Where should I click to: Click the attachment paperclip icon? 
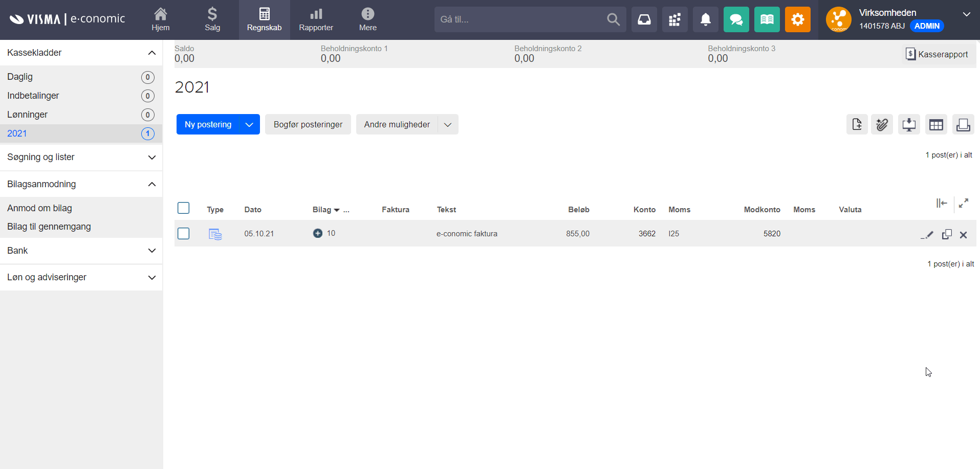[882, 125]
